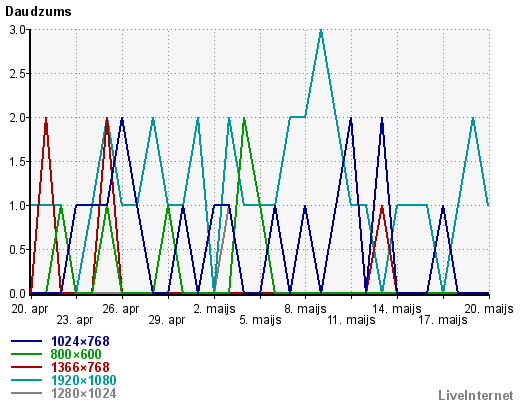
Task: Click the 2.5 y-axis value
Action: point(17,74)
